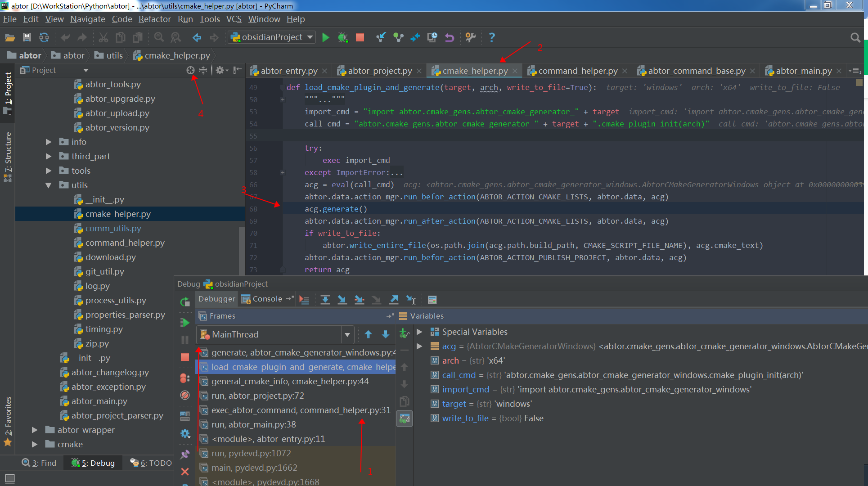This screenshot has width=868, height=486.
Task: Stop the process via main toolbar red square
Action: coord(360,37)
